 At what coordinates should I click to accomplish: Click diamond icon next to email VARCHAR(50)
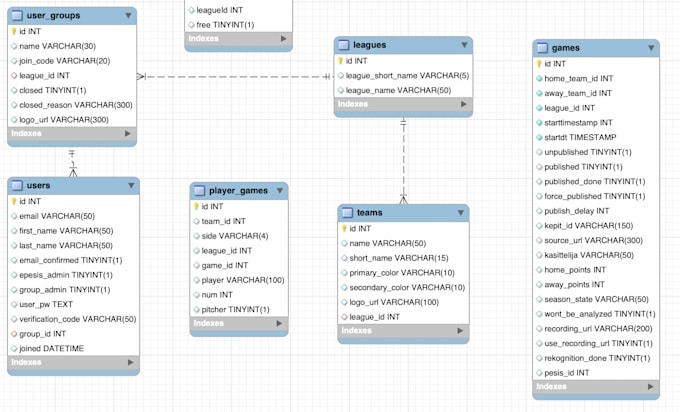point(14,216)
